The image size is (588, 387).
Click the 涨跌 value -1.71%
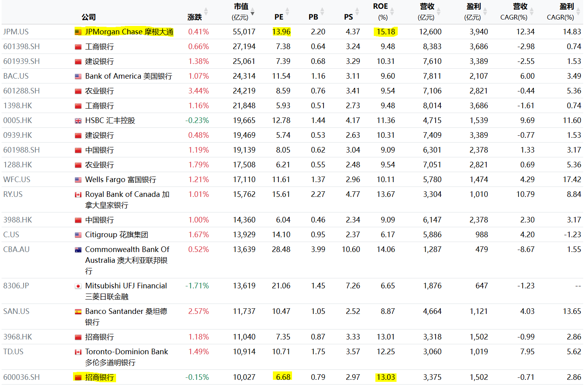pyautogui.click(x=197, y=286)
